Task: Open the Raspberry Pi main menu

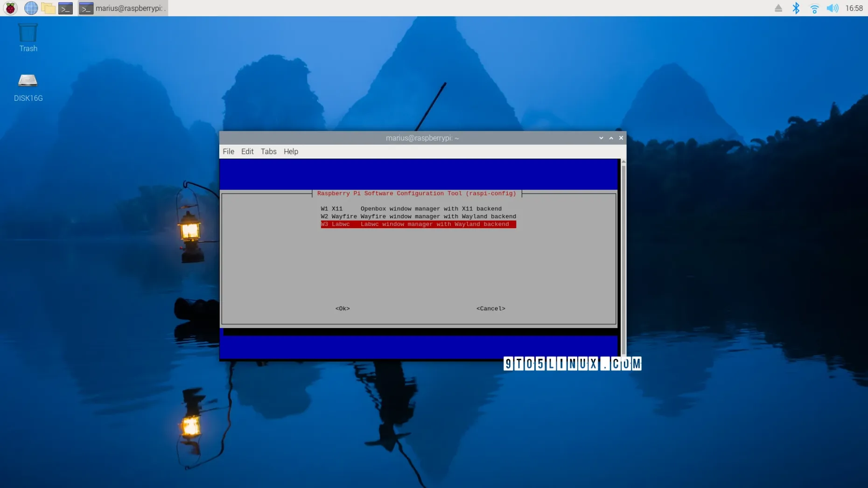Action: click(10, 8)
